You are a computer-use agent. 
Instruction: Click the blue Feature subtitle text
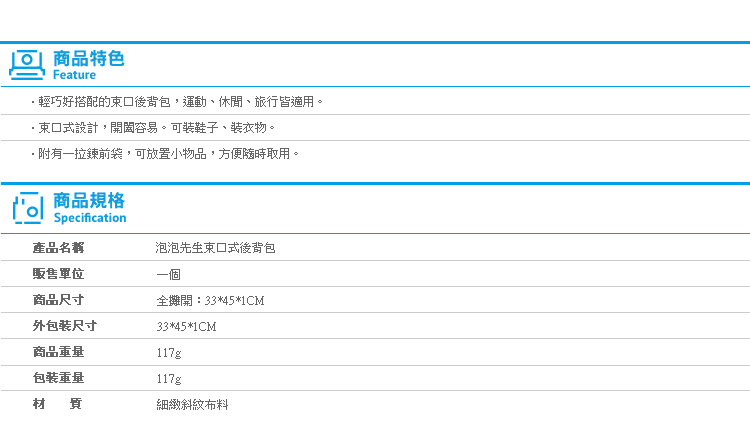tap(74, 75)
